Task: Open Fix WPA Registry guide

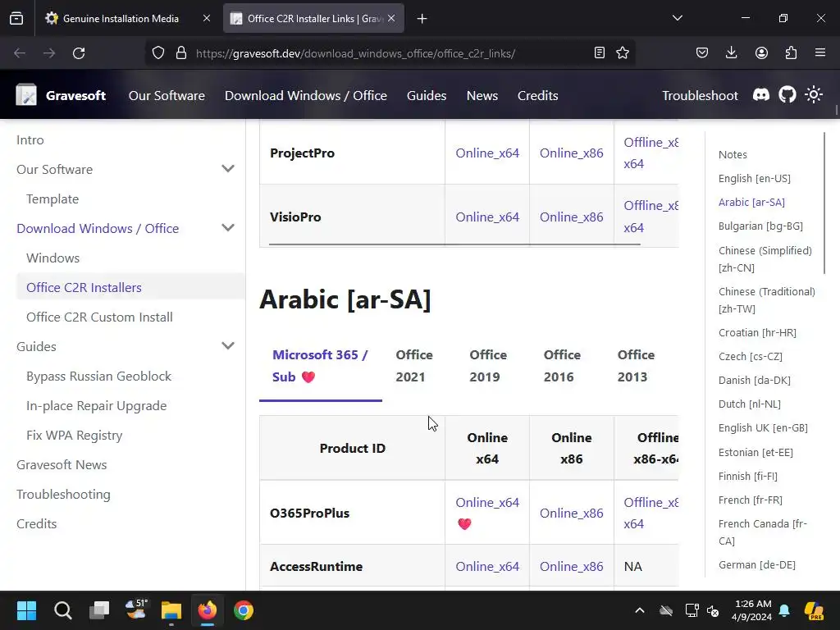Action: point(74,435)
